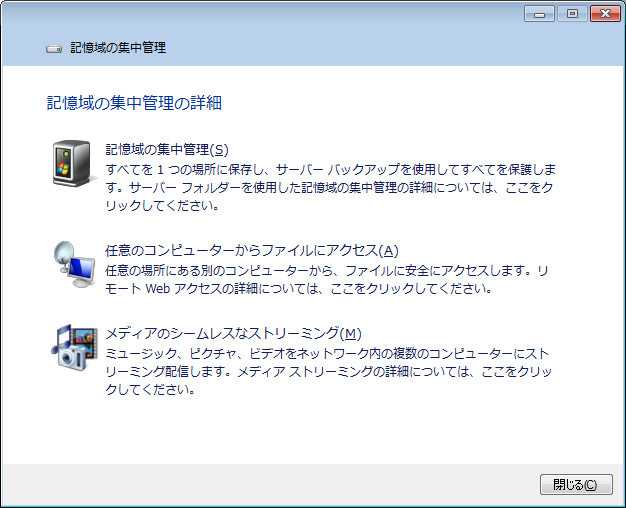Open the 記憶域の集中管理(S) link
Screen dimensions: 626x508
(167, 149)
